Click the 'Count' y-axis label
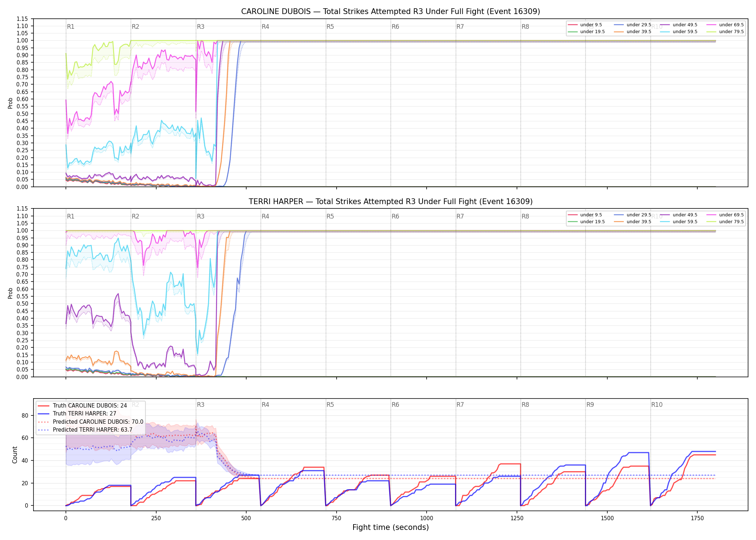This screenshot has width=756, height=540. tap(15, 455)
